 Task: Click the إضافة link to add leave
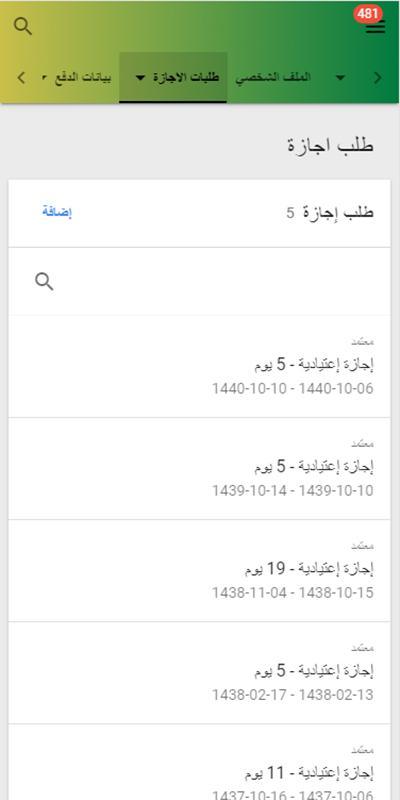coord(57,213)
